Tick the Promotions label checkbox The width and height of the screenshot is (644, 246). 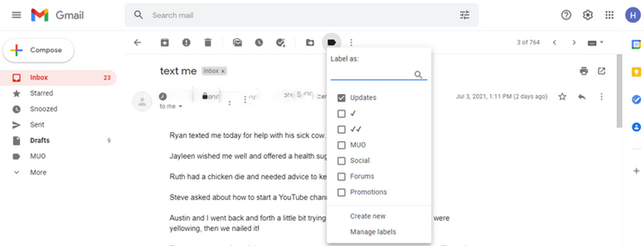point(341,192)
